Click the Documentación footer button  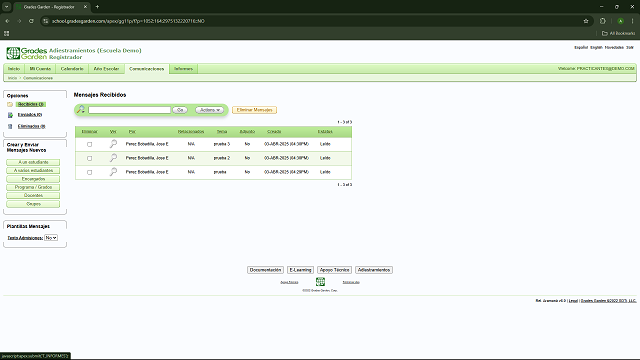click(265, 270)
